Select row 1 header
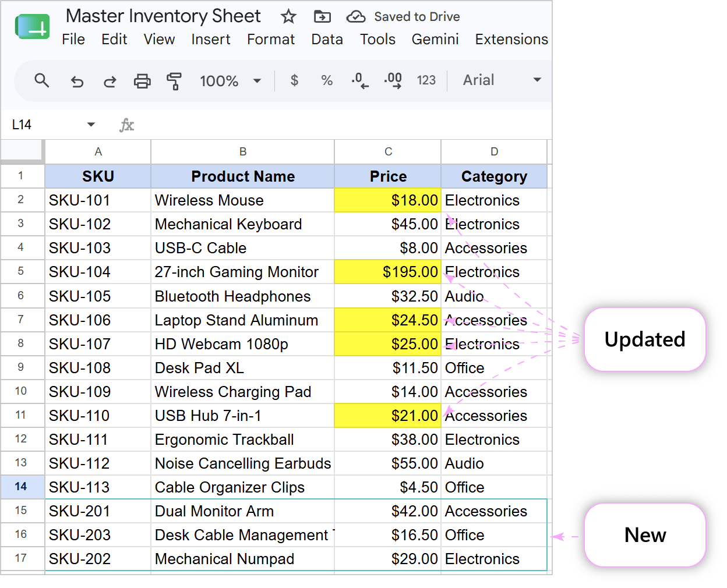 click(22, 176)
